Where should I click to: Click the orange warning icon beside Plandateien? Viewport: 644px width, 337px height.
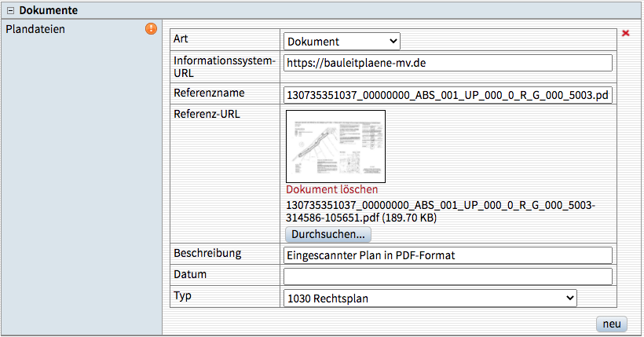pyautogui.click(x=151, y=29)
